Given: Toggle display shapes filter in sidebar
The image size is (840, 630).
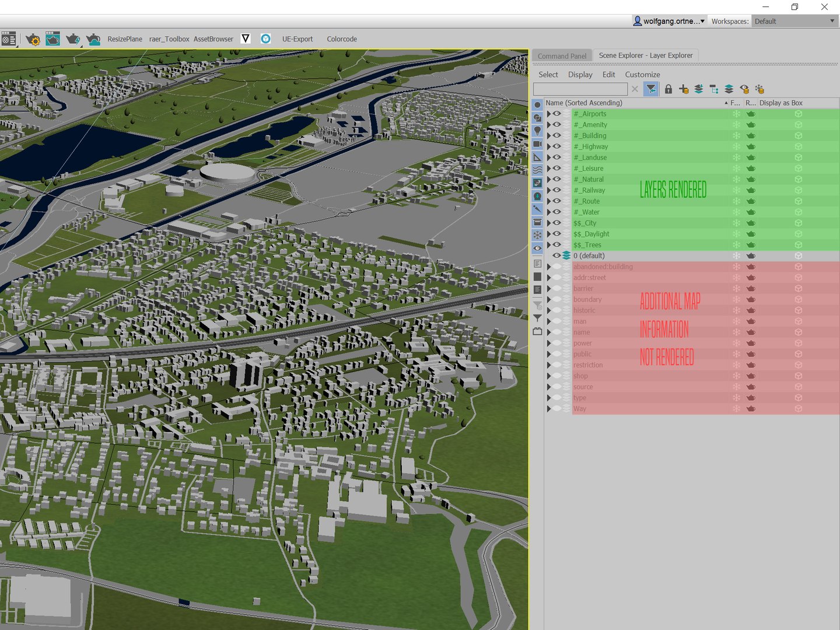Looking at the screenshot, I should tap(537, 118).
